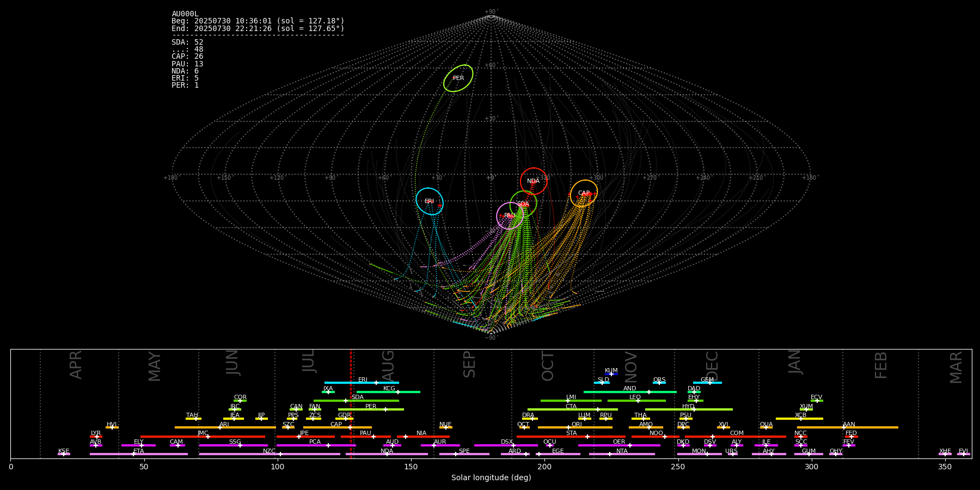Click the +300 longitude label
The image size is (980, 490).
(x=596, y=178)
